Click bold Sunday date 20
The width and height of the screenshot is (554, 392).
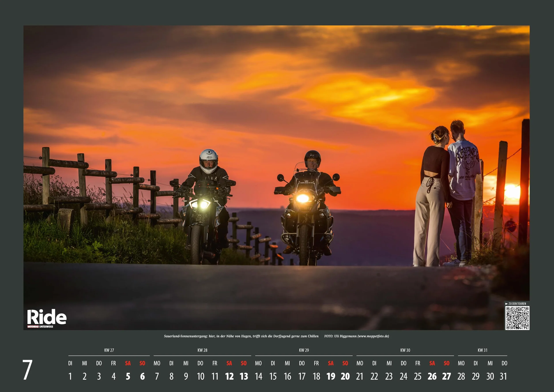tap(345, 377)
